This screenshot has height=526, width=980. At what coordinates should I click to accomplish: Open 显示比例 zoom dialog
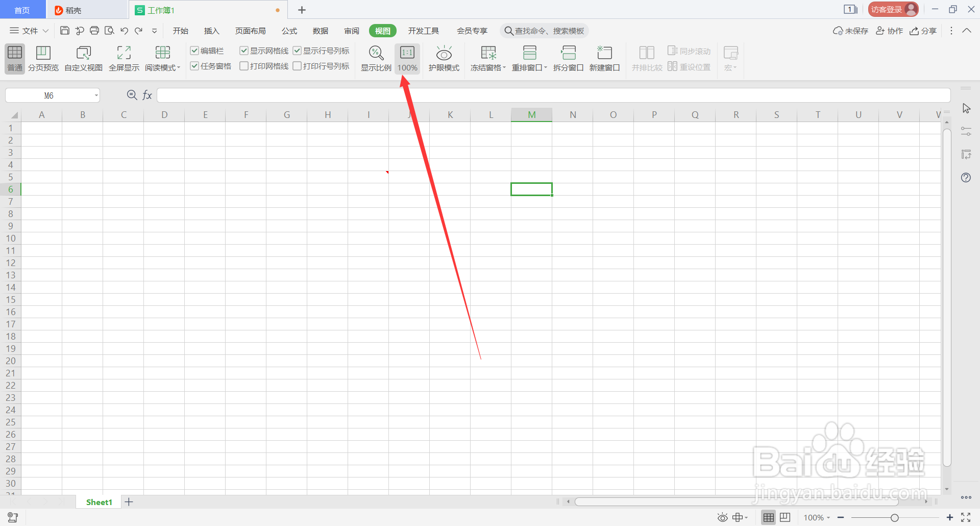click(376, 58)
